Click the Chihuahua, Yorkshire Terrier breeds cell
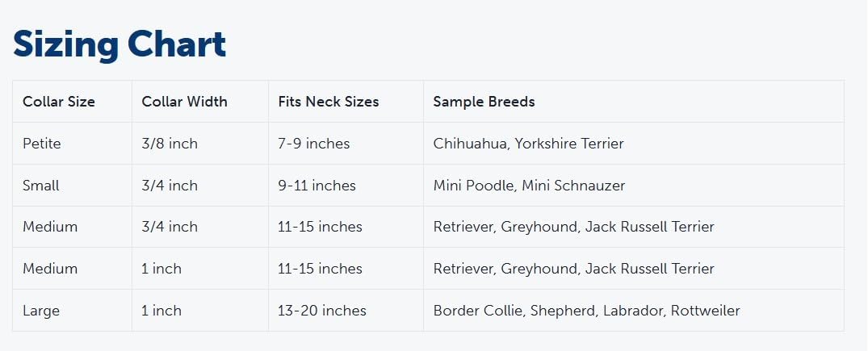Image resolution: width=868 pixels, height=351 pixels. pyautogui.click(x=528, y=144)
